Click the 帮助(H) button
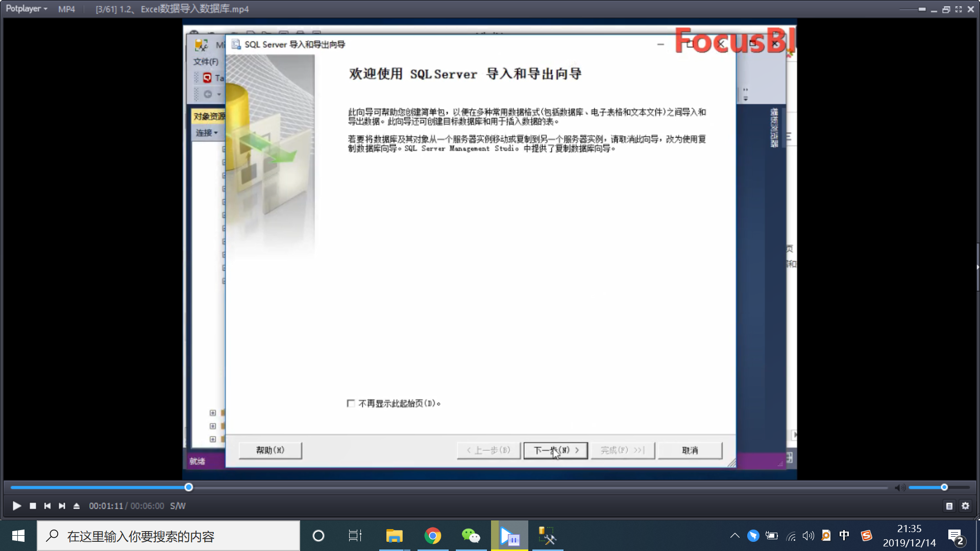 (270, 450)
